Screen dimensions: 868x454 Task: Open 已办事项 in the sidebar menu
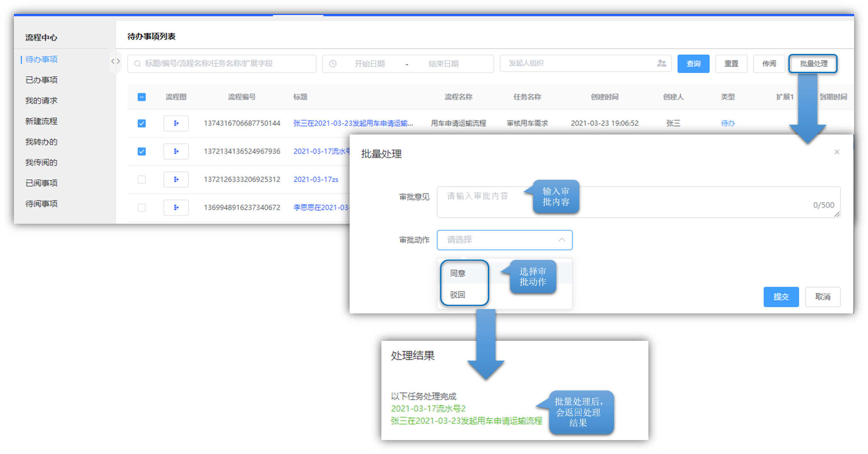click(41, 80)
